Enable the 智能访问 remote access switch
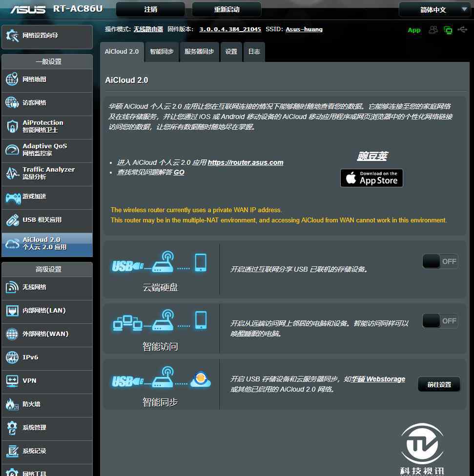The image size is (474, 476). 440,321
